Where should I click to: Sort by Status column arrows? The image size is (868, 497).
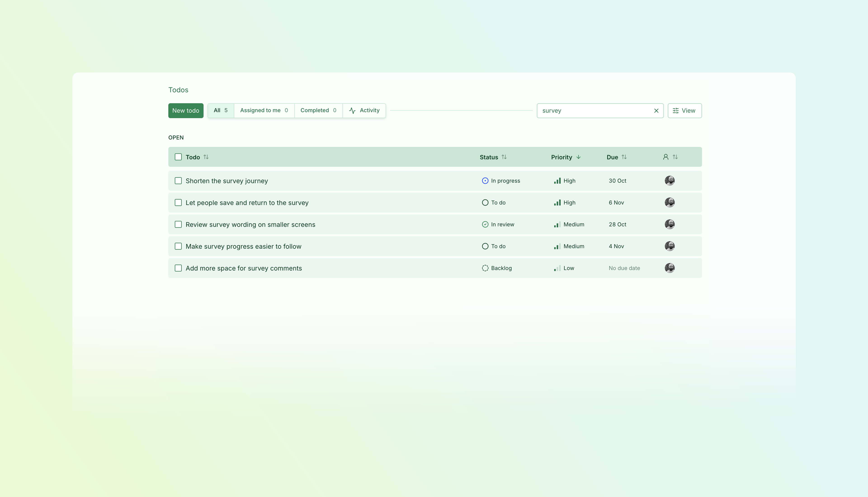tap(504, 157)
